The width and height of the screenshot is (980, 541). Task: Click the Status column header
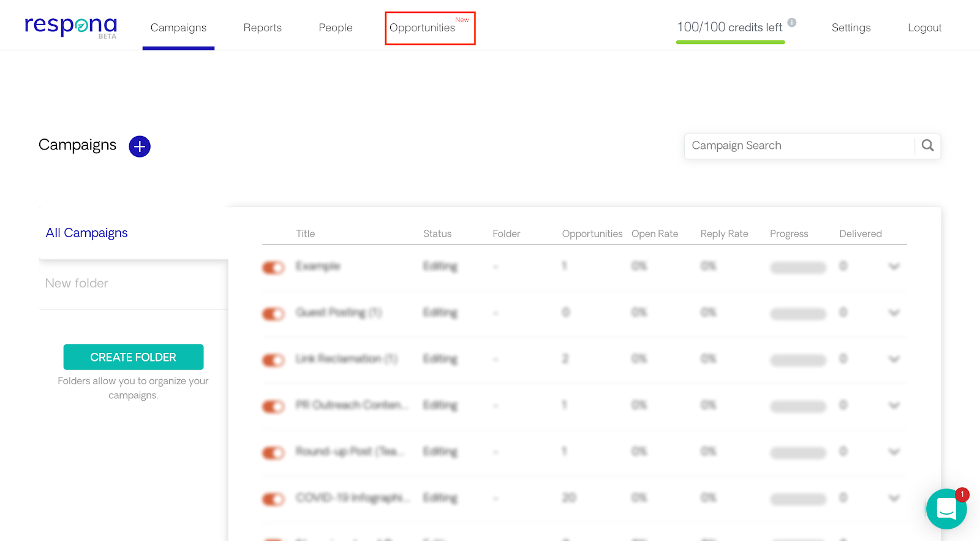(437, 233)
